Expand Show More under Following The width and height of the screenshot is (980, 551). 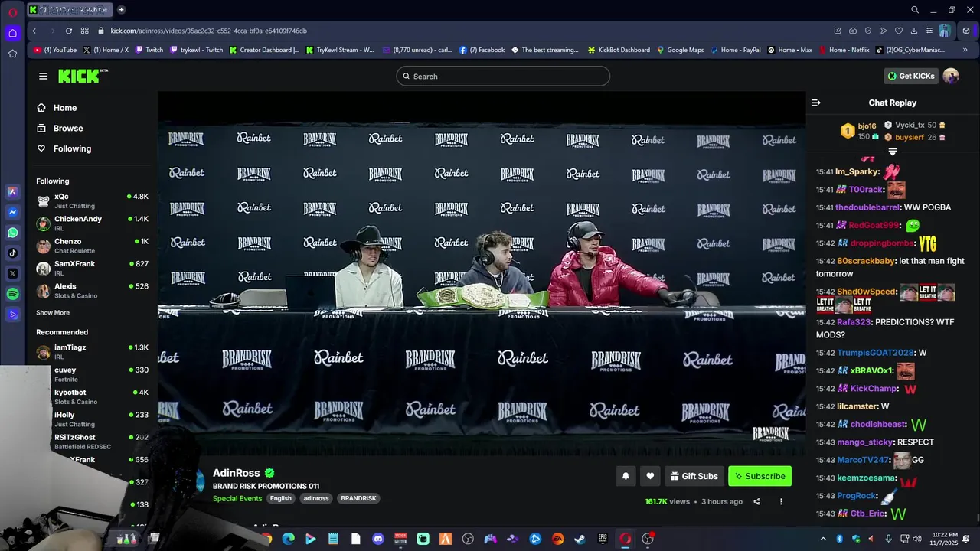point(53,312)
